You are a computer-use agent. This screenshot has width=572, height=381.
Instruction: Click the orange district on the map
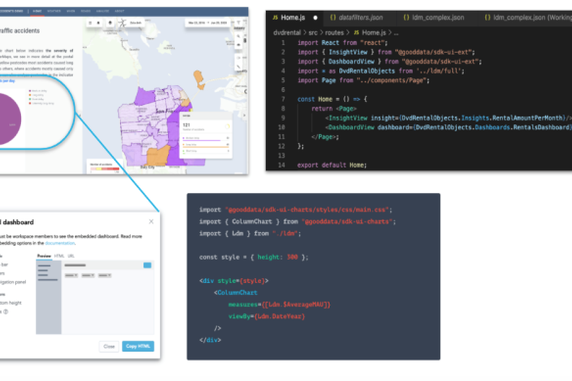coord(159,155)
